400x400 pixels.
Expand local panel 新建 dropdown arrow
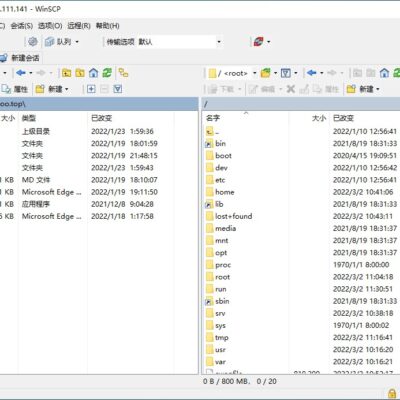[x=67, y=89]
